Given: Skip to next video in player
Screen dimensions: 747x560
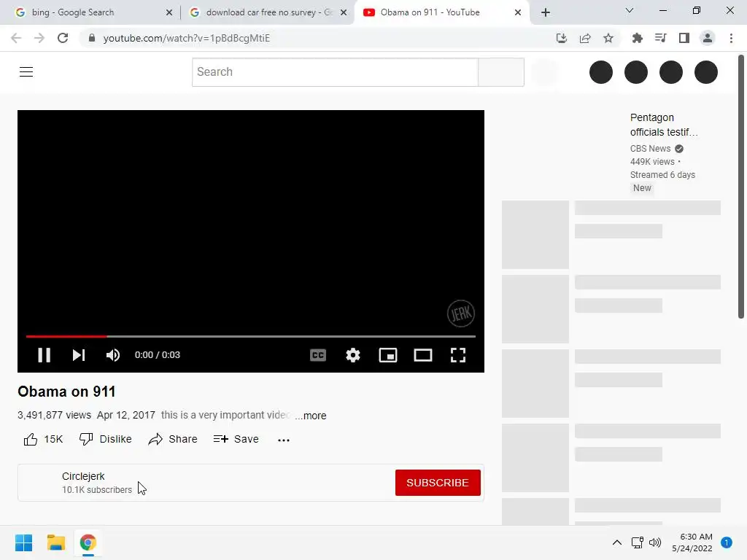Looking at the screenshot, I should pos(79,355).
